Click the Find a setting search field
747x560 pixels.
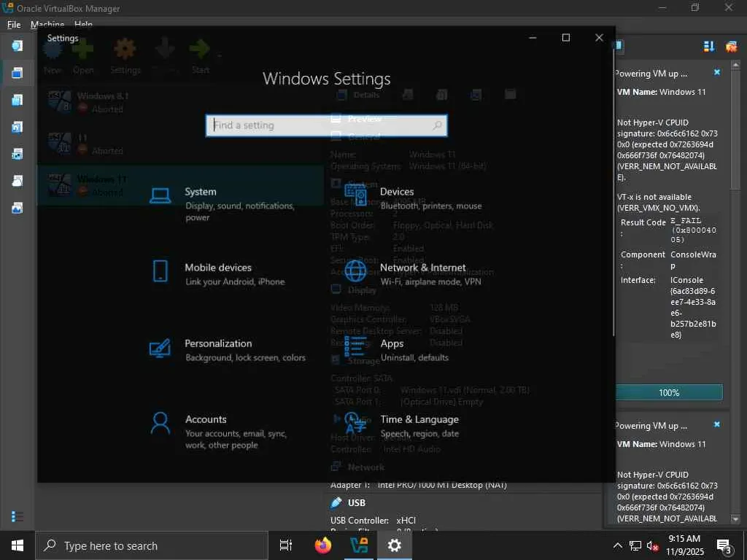coord(326,125)
